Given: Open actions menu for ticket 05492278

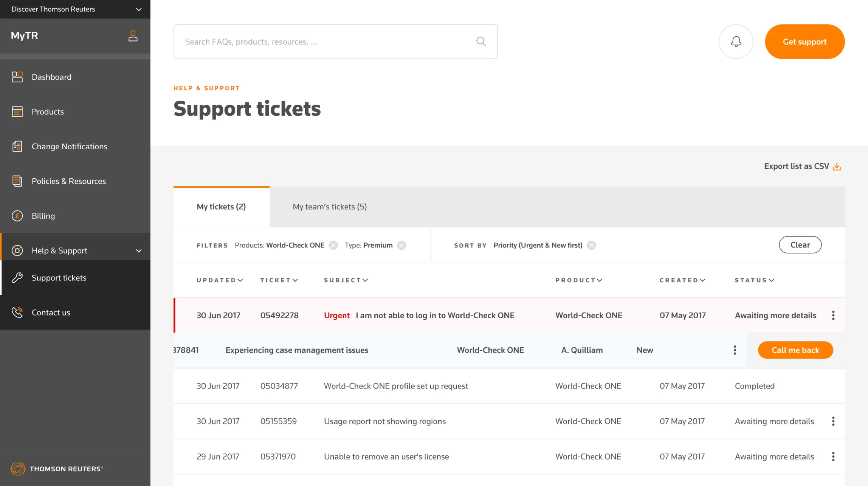Looking at the screenshot, I should click(833, 315).
